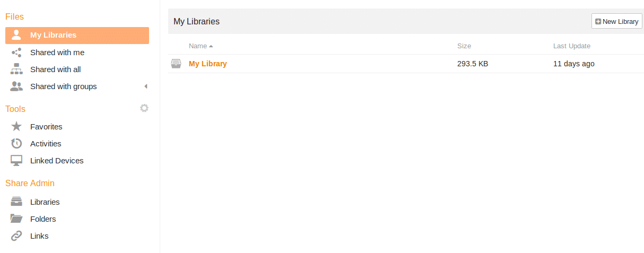644x253 pixels.
Task: Click the Share Admin Folders folder icon
Action: pyautogui.click(x=16, y=219)
